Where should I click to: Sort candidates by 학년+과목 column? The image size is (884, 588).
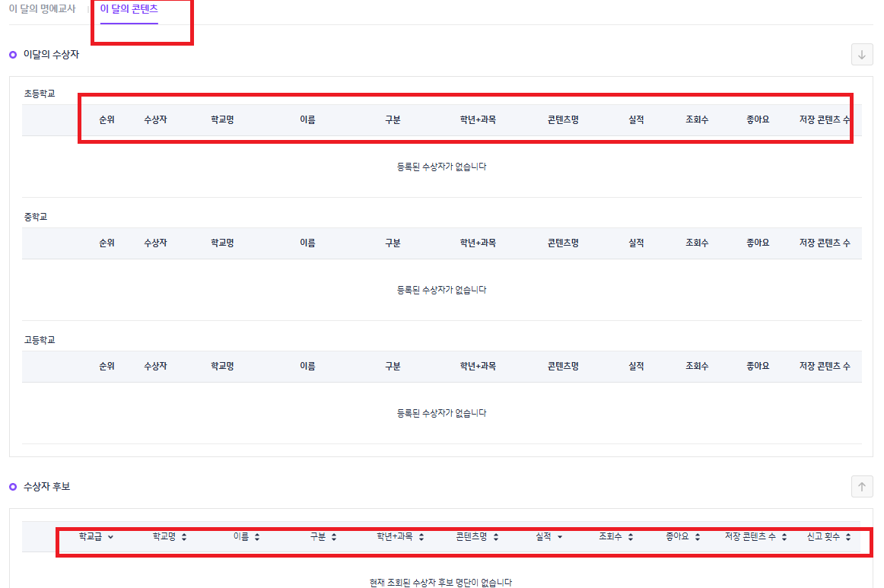click(421, 537)
